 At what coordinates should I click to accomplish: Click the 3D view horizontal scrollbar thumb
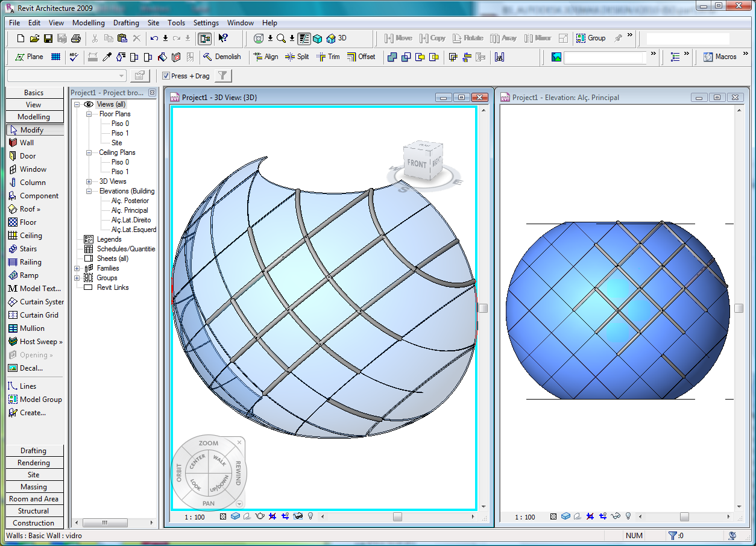pos(397,516)
